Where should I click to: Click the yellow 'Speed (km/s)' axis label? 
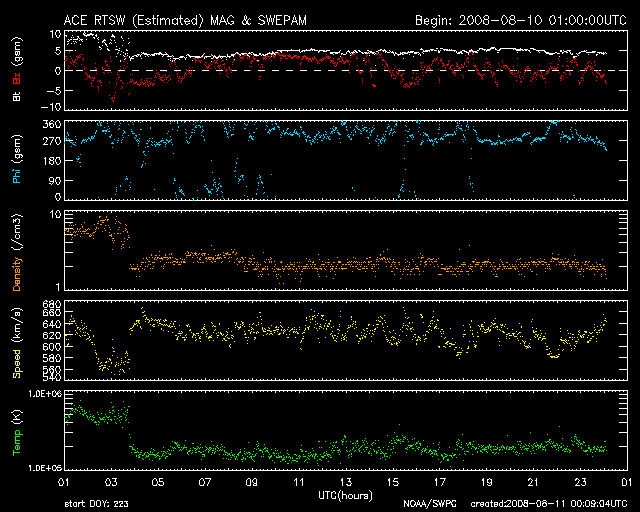pos(17,343)
